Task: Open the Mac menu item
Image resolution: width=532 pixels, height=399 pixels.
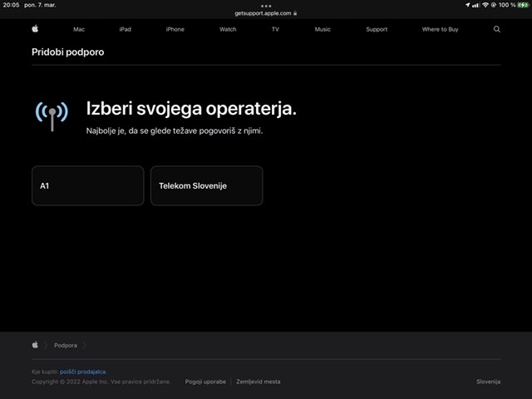Action: (79, 29)
